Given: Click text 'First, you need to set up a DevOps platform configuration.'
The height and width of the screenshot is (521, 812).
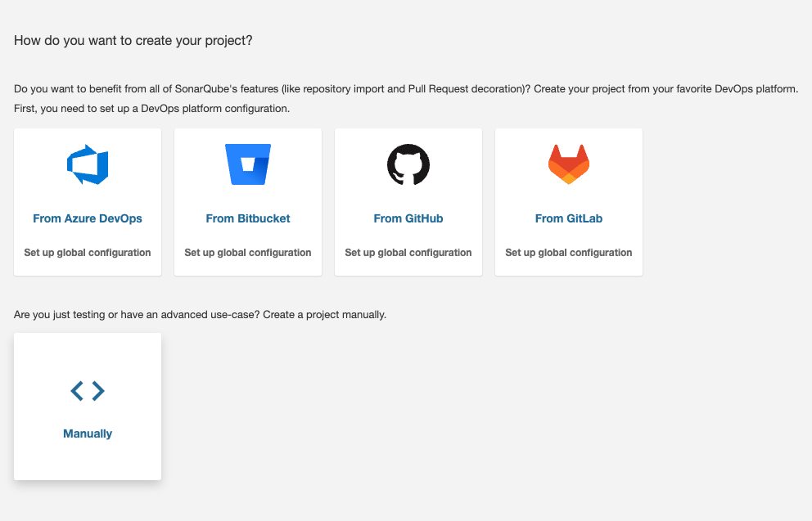Looking at the screenshot, I should (151, 109).
